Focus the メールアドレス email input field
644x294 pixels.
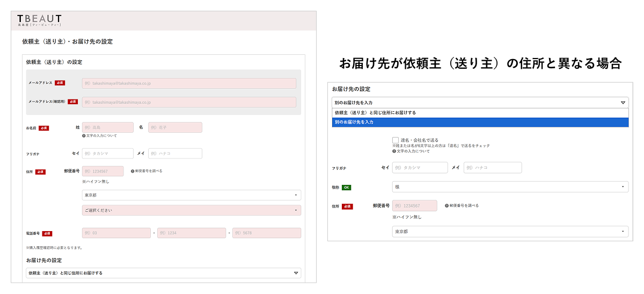pos(189,83)
